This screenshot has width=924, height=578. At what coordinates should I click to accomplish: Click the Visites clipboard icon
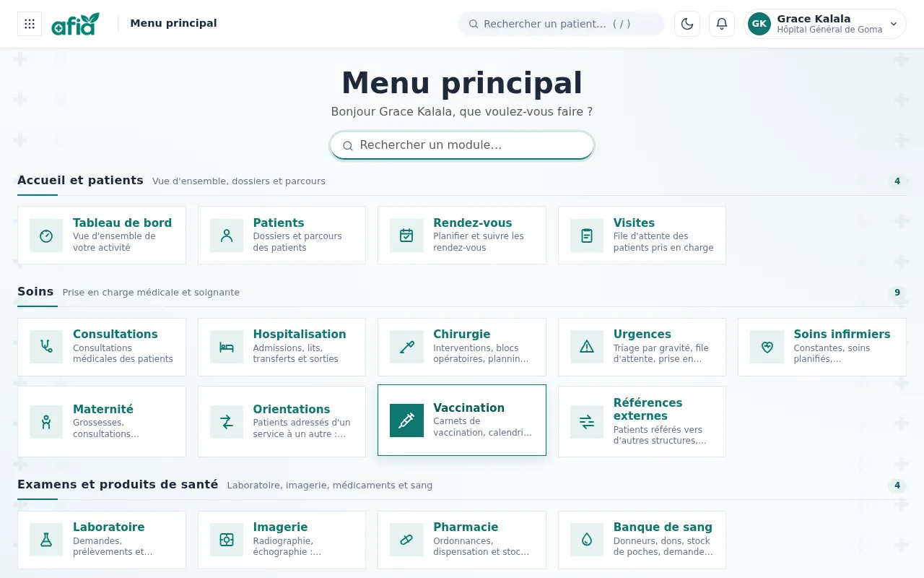(587, 236)
